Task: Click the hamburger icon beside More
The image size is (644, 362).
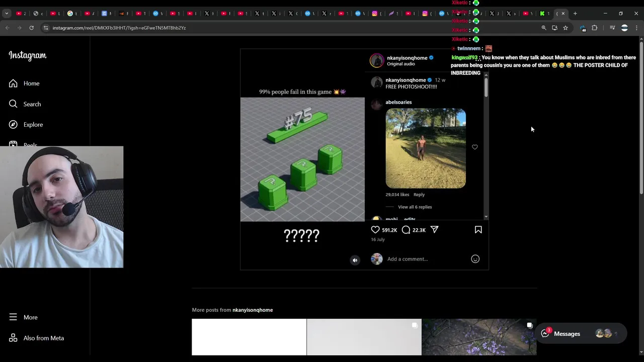Action: (13, 317)
